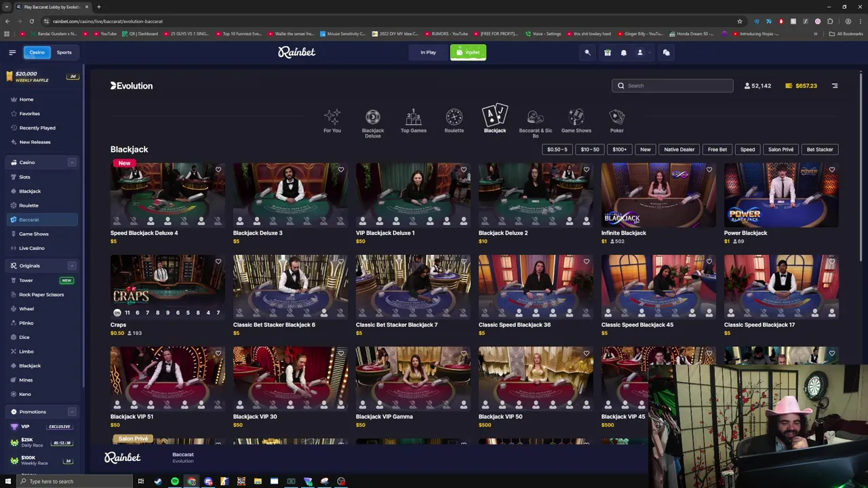Favorite Blackjack Deluxe 2 heart
Screen dimensions: 868x488
587,169
